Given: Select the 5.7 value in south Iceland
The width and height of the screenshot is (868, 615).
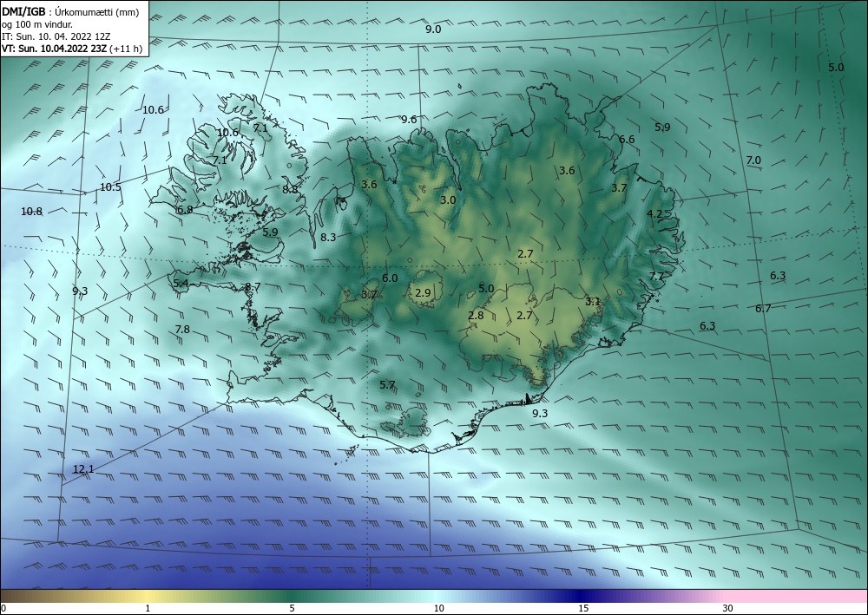Looking at the screenshot, I should (x=387, y=384).
